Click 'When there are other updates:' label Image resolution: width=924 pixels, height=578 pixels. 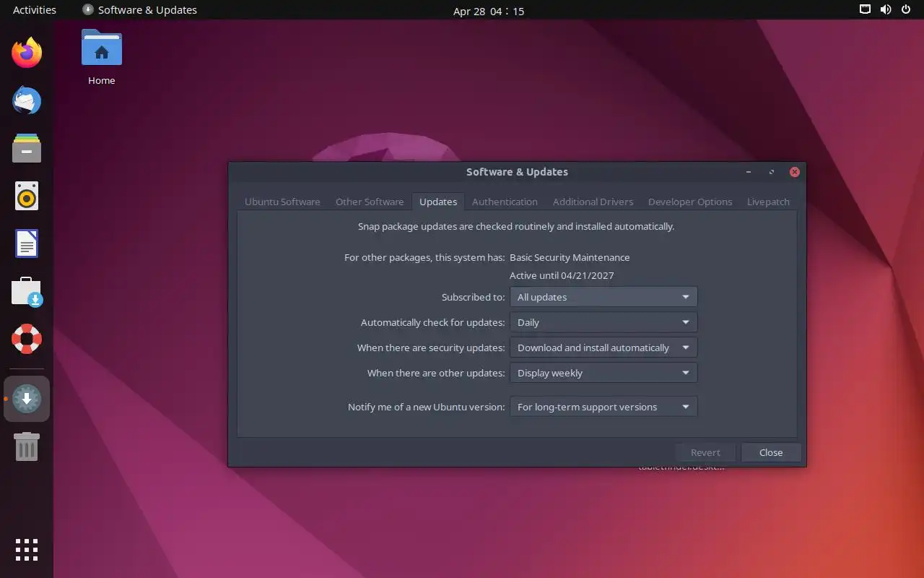(436, 373)
